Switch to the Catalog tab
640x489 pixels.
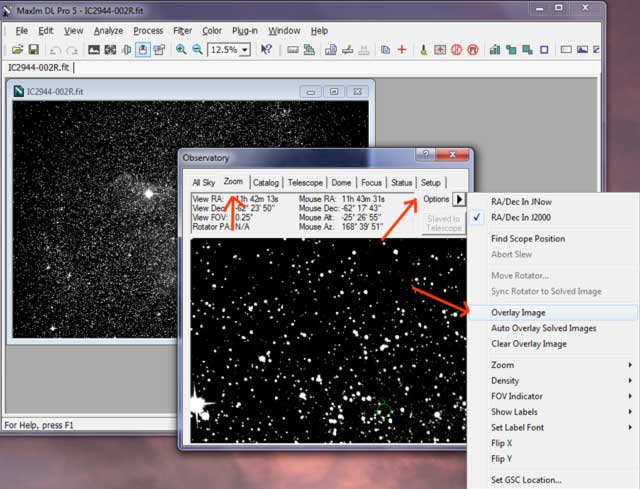[x=266, y=183]
